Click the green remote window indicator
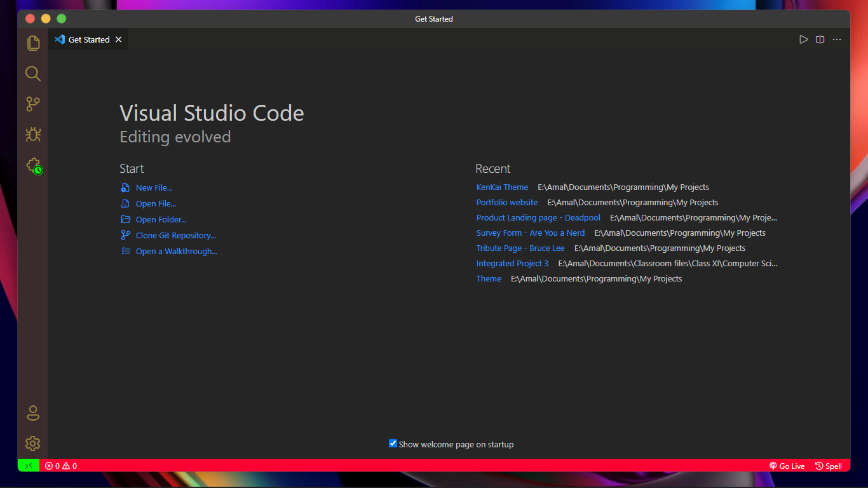The width and height of the screenshot is (868, 488). 29,466
